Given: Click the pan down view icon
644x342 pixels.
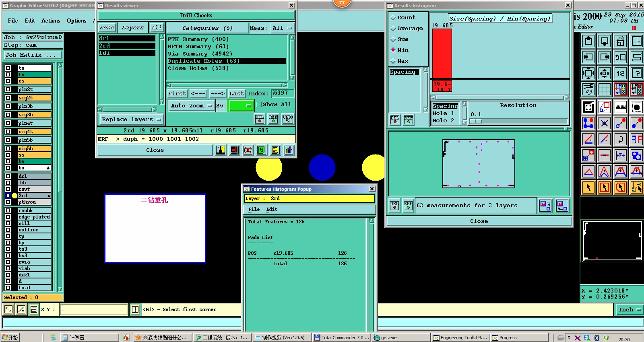Looking at the screenshot, I should [x=605, y=41].
